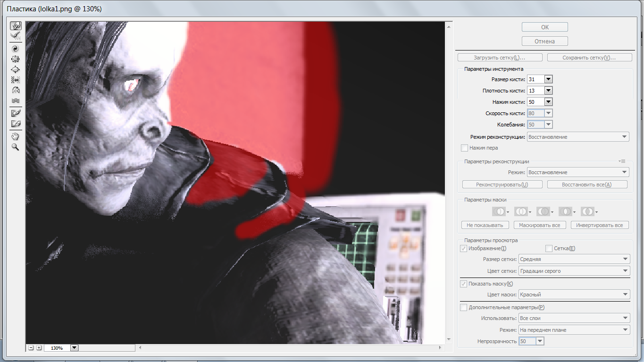Open the Размер кисти dropdown arrow

[548, 79]
